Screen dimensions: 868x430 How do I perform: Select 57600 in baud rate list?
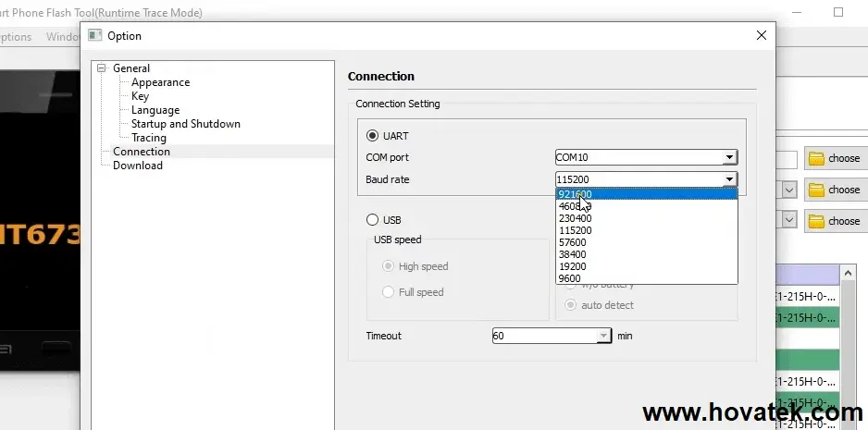pos(573,242)
